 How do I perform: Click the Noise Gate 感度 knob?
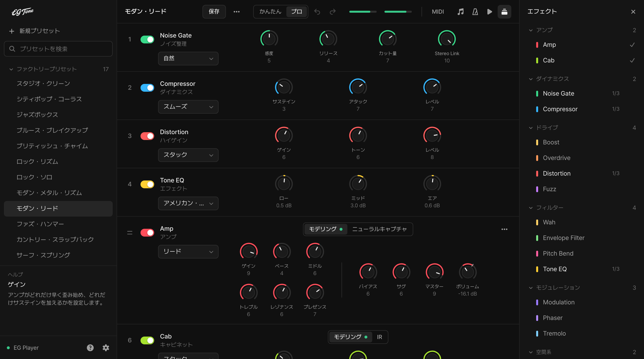[x=269, y=39]
